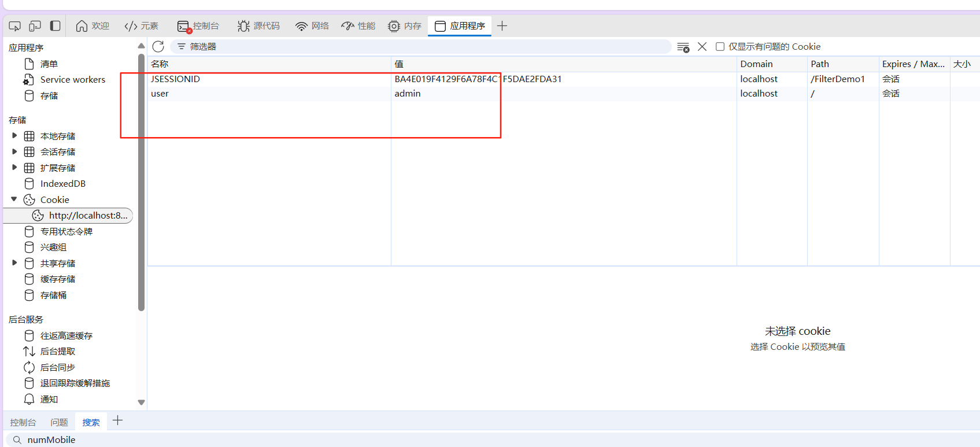Open 存储桶 item
The image size is (980, 447).
tap(53, 295)
